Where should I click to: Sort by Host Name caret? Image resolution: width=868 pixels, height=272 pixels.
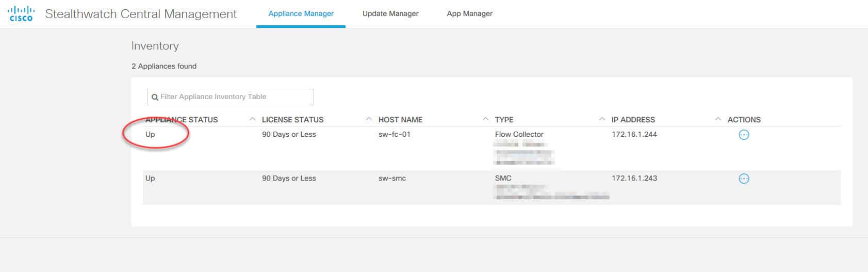485,119
